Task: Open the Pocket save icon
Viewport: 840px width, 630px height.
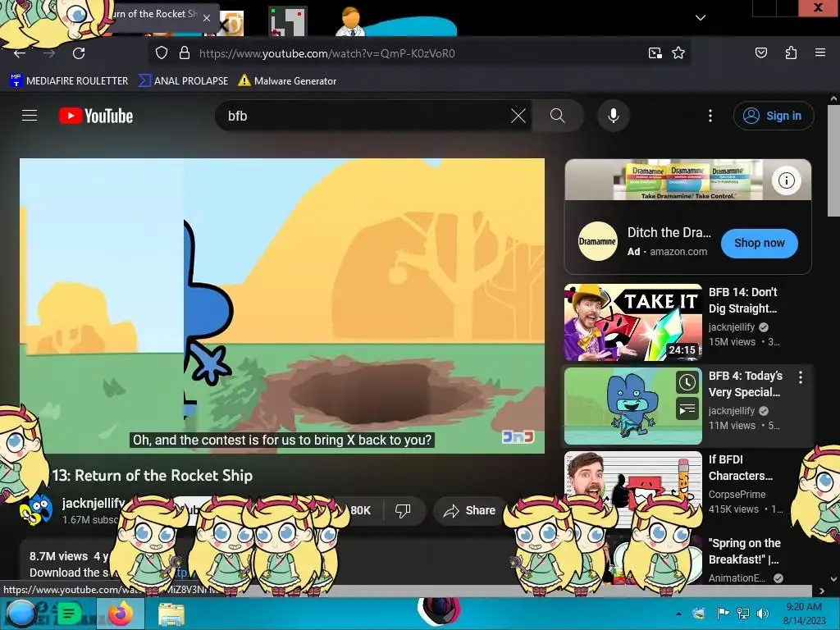Action: tap(760, 52)
